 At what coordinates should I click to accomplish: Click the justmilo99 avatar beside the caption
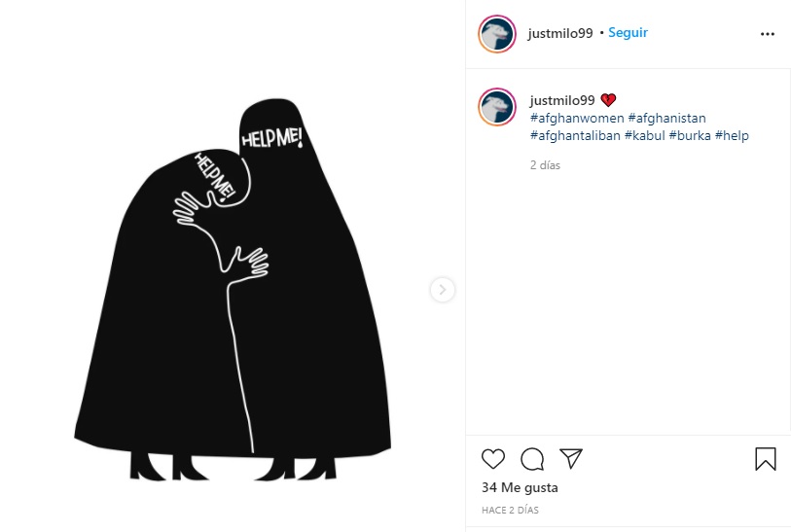pos(497,107)
